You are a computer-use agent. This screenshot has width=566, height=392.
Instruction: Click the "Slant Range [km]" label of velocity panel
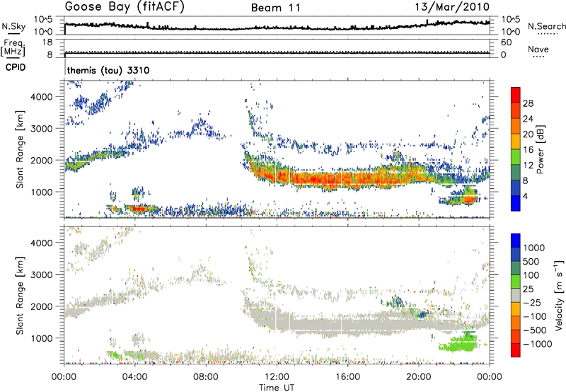coord(20,295)
